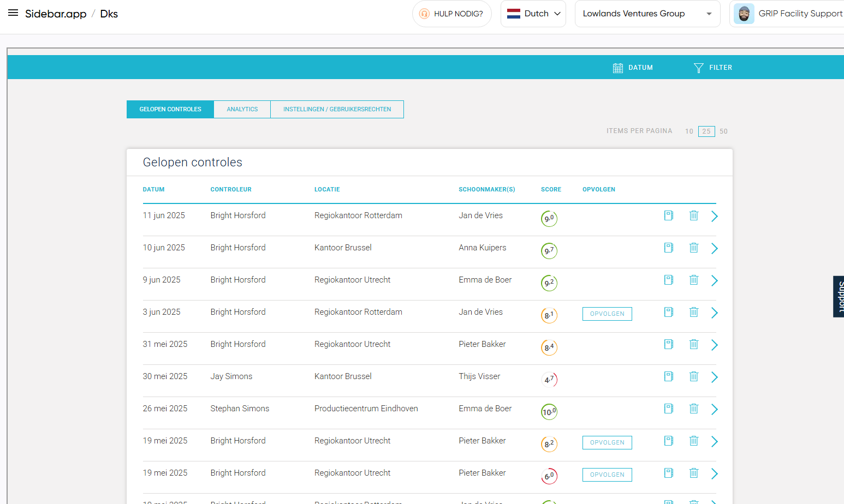Open report icon for 3 jun 2025 row
The width and height of the screenshot is (844, 504).
[x=669, y=312]
